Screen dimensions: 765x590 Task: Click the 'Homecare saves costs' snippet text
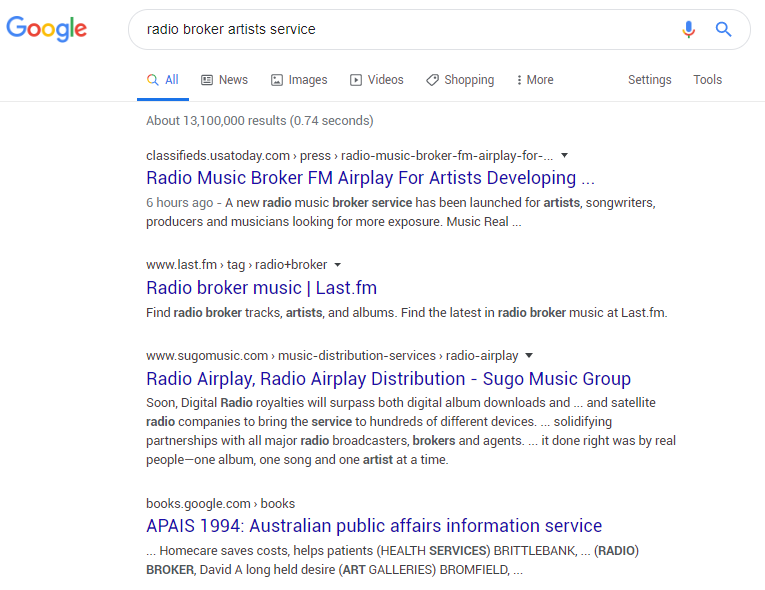pos(392,560)
